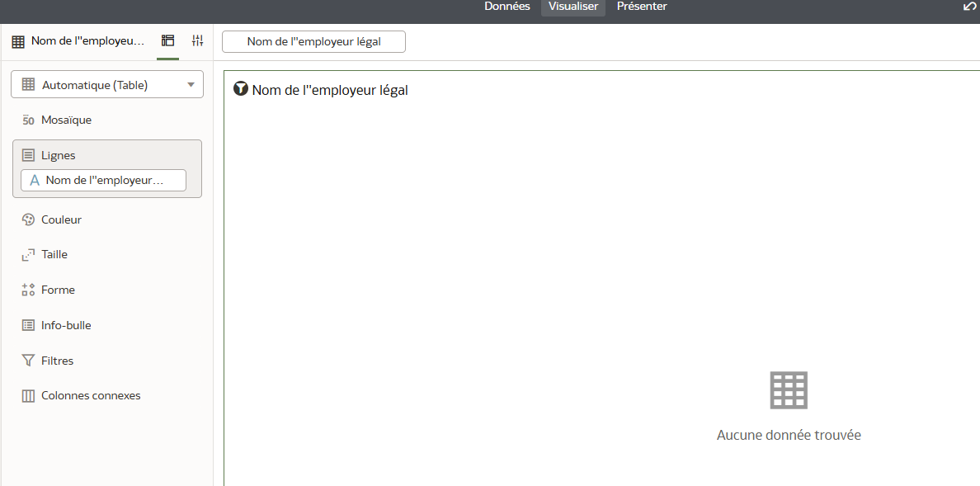Click the Mosaïque tile icon

point(28,120)
